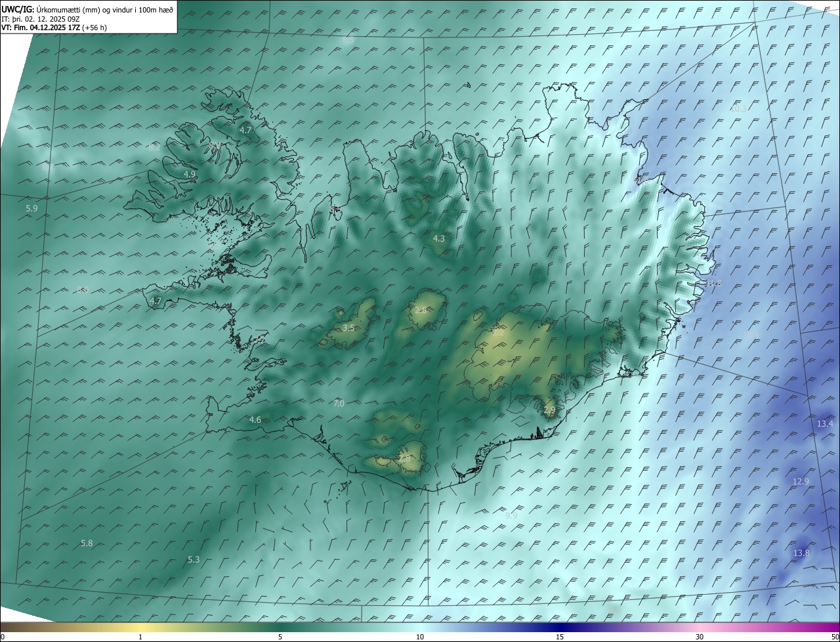Viewport: 840px width, 642px height.
Task: Click the faint 2.2 value on Vatnajökull
Action: (x=499, y=333)
